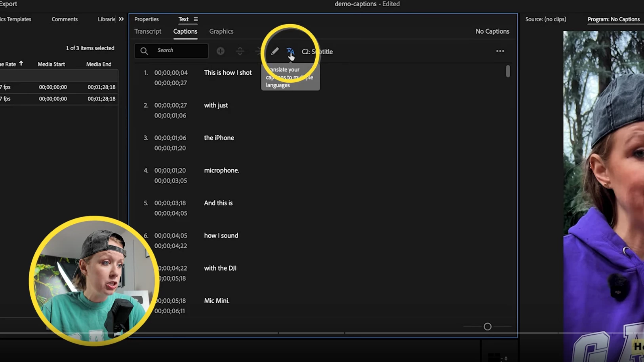This screenshot has height=362, width=644.
Task: Show hidden panel tabs with double chevron
Action: point(121,19)
